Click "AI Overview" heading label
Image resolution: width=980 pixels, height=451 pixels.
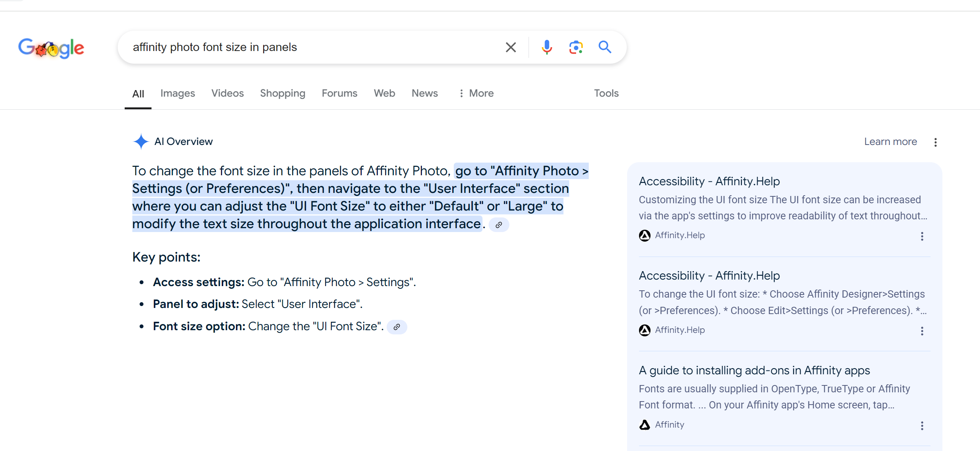tap(183, 142)
